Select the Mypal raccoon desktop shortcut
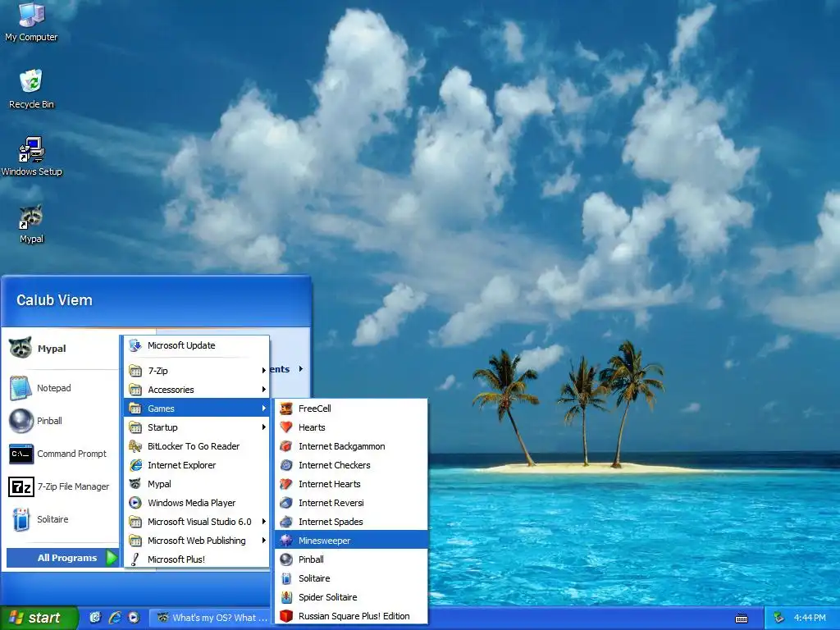The height and width of the screenshot is (630, 840). pos(31,224)
